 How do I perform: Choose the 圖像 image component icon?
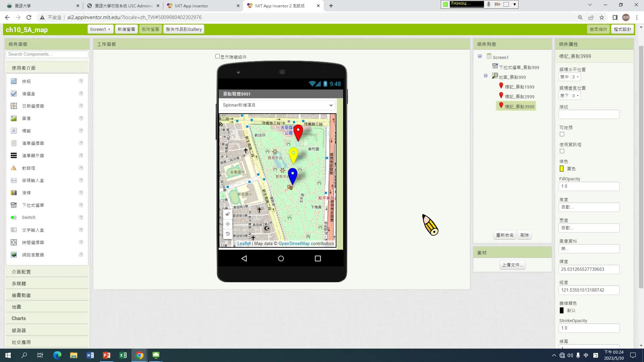[x=14, y=118]
